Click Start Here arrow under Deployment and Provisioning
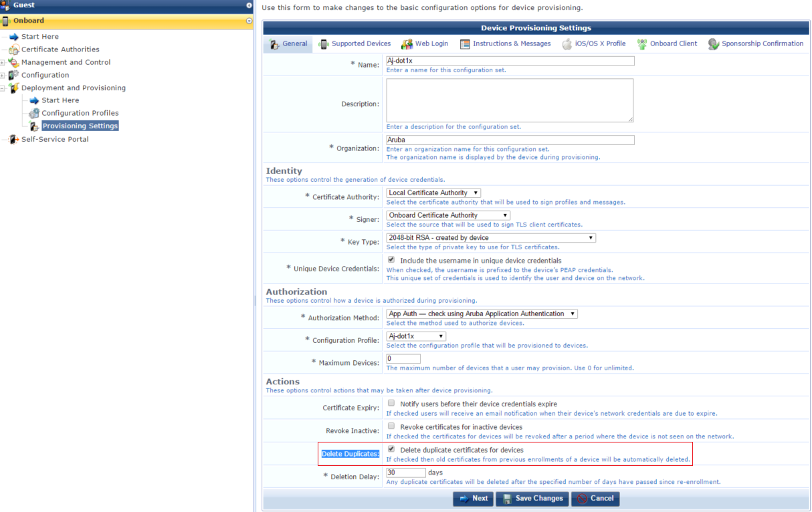812x512 pixels. 35,100
